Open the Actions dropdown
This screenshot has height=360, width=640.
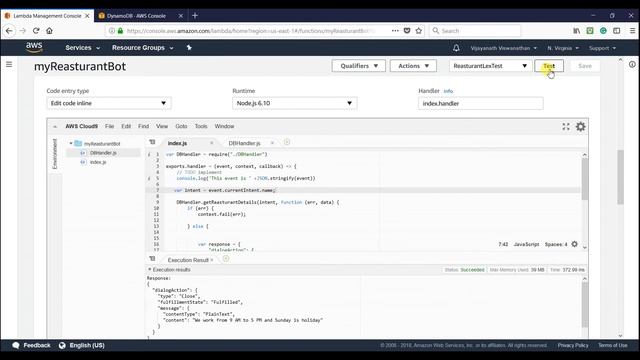point(413,66)
